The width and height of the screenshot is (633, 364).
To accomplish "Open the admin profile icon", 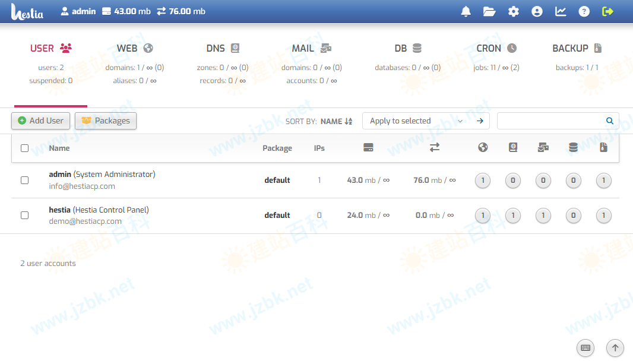I will (537, 11).
